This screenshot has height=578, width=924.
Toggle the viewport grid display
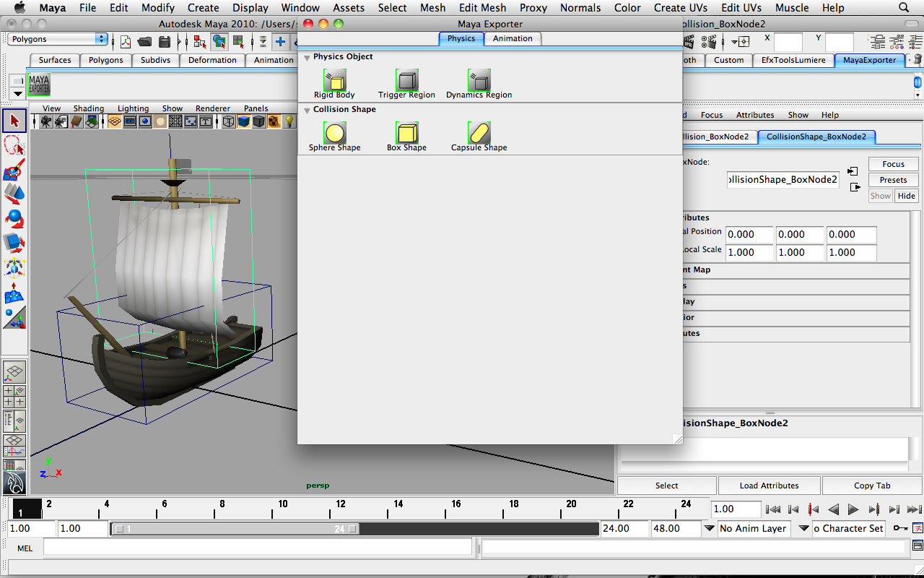coord(115,121)
